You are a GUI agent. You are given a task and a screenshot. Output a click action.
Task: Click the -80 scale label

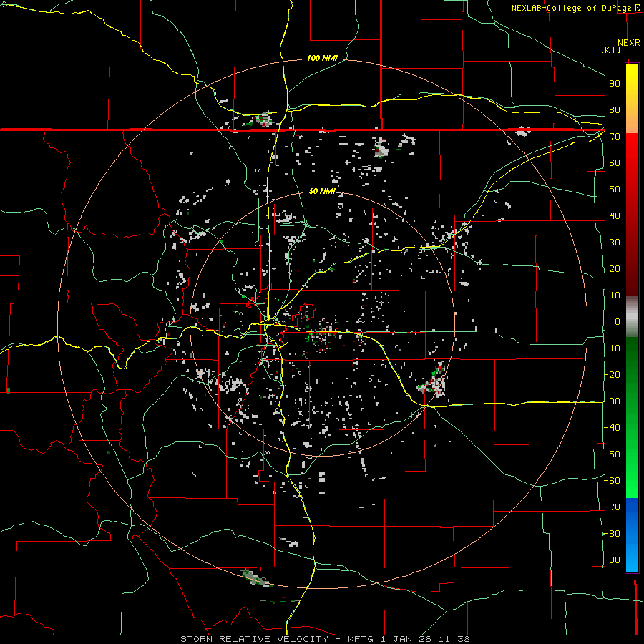(612, 534)
